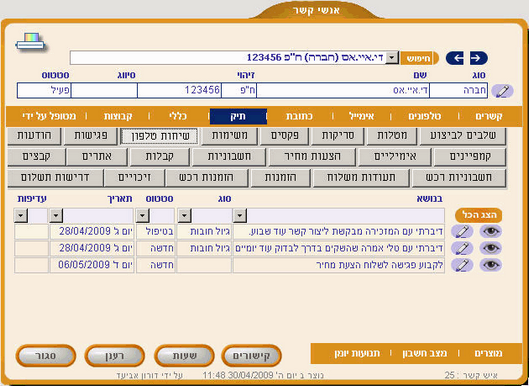Open the מצב חשבון bottom tab
The height and width of the screenshot is (386, 529).
click(x=424, y=353)
